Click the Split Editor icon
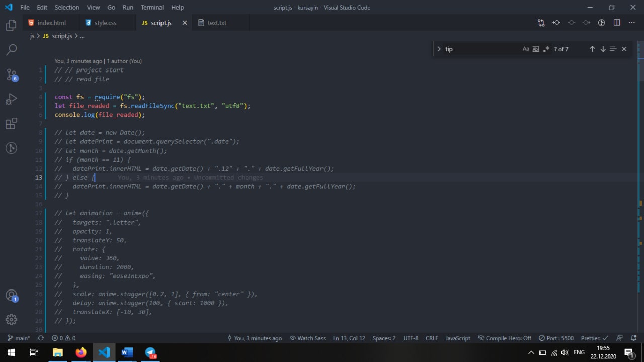This screenshot has height=362, width=644. coord(617,23)
